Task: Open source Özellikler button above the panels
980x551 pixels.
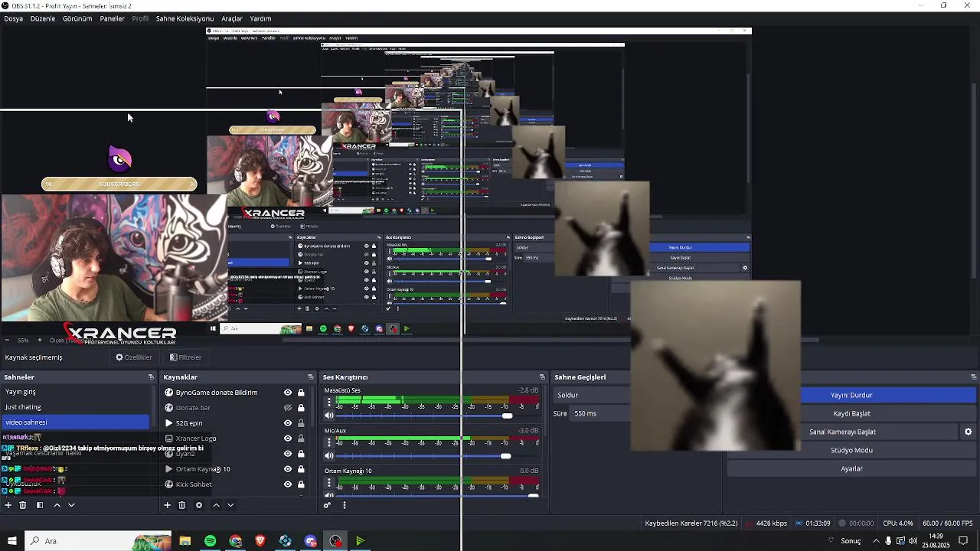Action: click(134, 357)
